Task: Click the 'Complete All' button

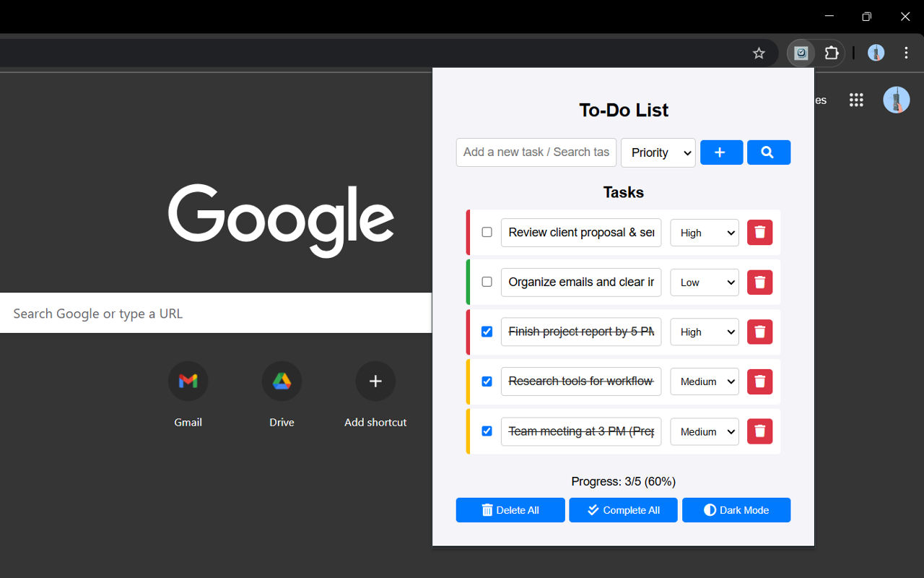Action: [x=623, y=510]
